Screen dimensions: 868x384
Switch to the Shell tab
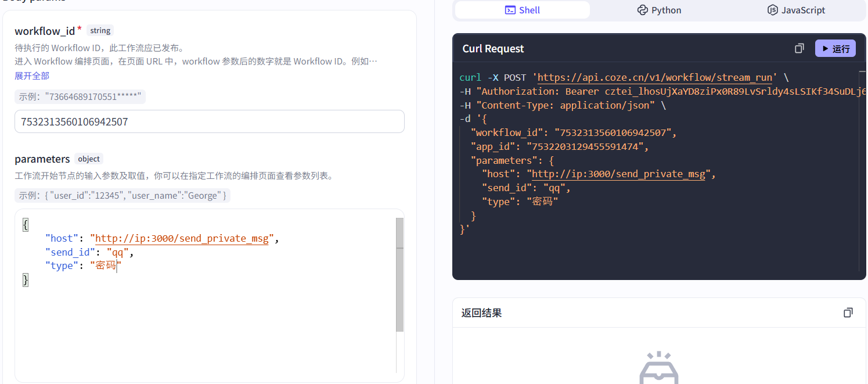point(522,10)
